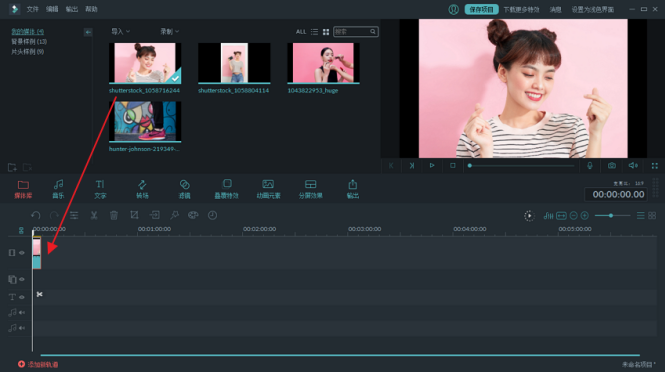Open the 文件 menu
Image resolution: width=665 pixels, height=374 pixels.
pyautogui.click(x=32, y=9)
